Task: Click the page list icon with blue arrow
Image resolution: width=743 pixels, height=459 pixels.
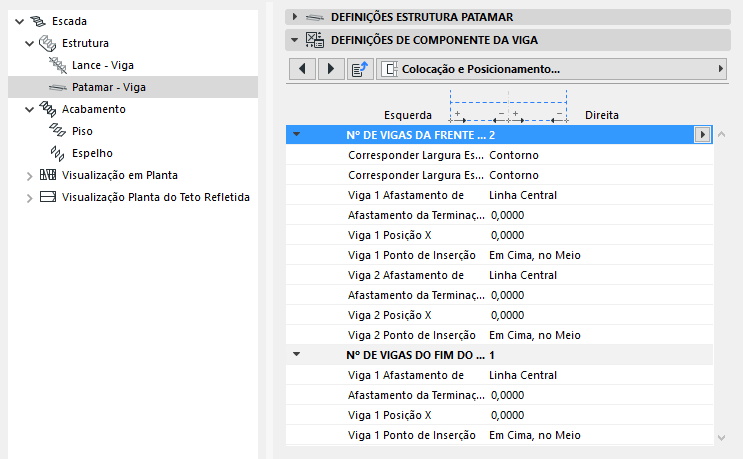Action: click(360, 69)
